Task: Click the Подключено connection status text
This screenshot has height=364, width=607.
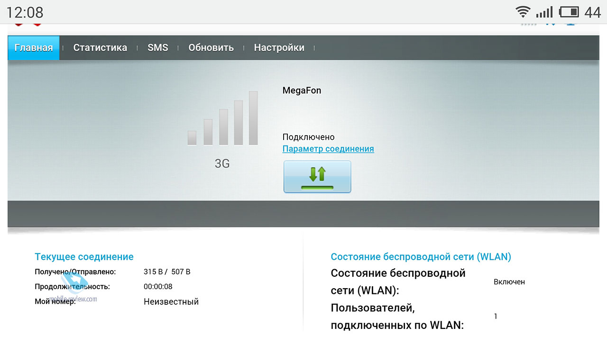Action: (308, 137)
